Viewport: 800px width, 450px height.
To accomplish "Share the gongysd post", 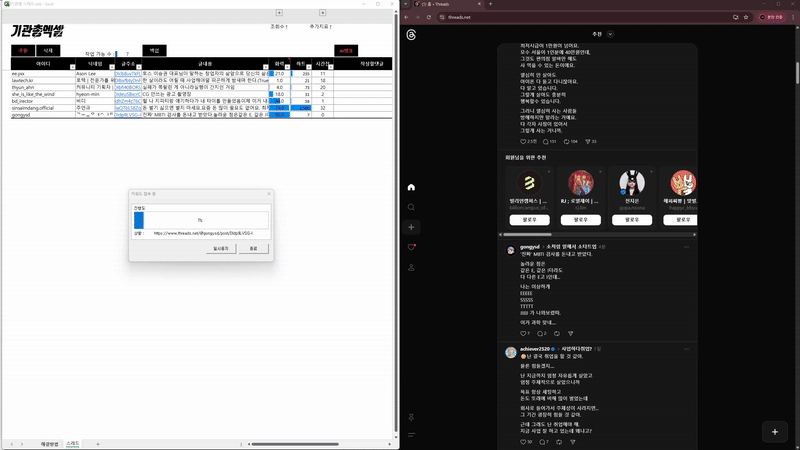I will coord(570,334).
